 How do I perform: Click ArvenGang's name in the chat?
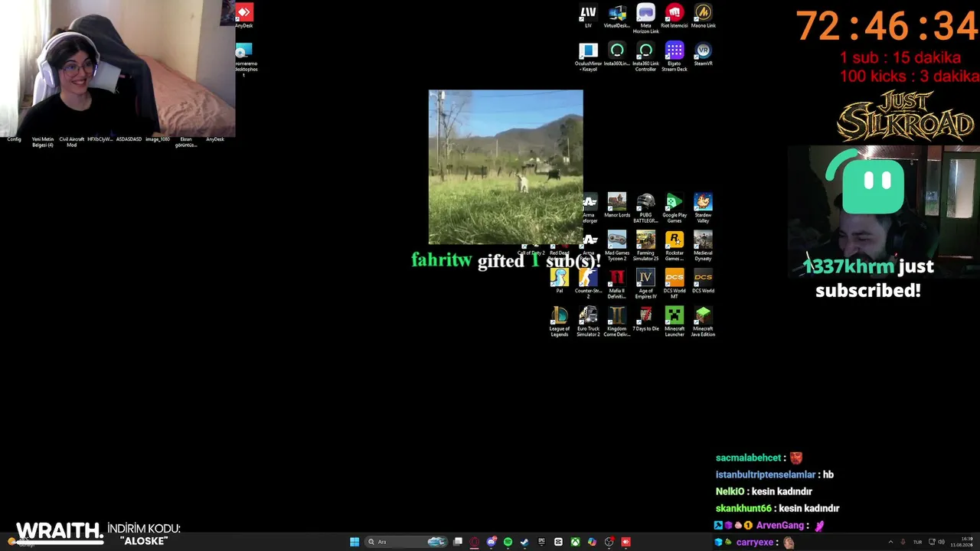point(780,526)
